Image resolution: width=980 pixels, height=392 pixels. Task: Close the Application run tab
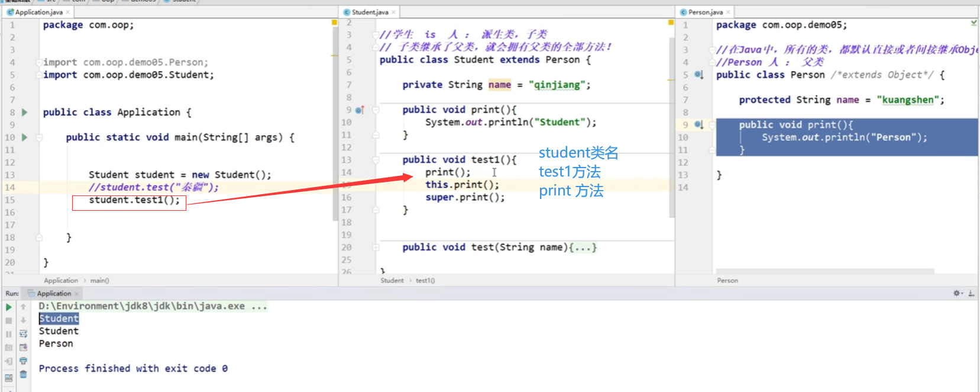[x=76, y=294]
